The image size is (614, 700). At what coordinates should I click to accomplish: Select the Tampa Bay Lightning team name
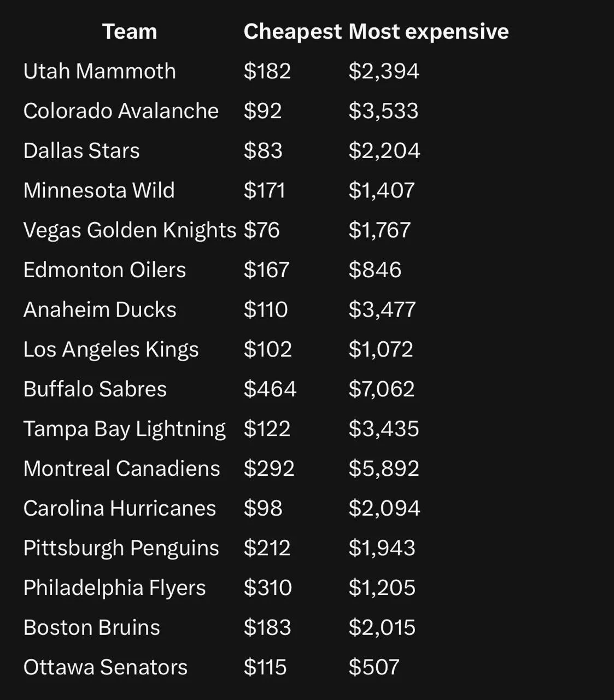click(124, 429)
